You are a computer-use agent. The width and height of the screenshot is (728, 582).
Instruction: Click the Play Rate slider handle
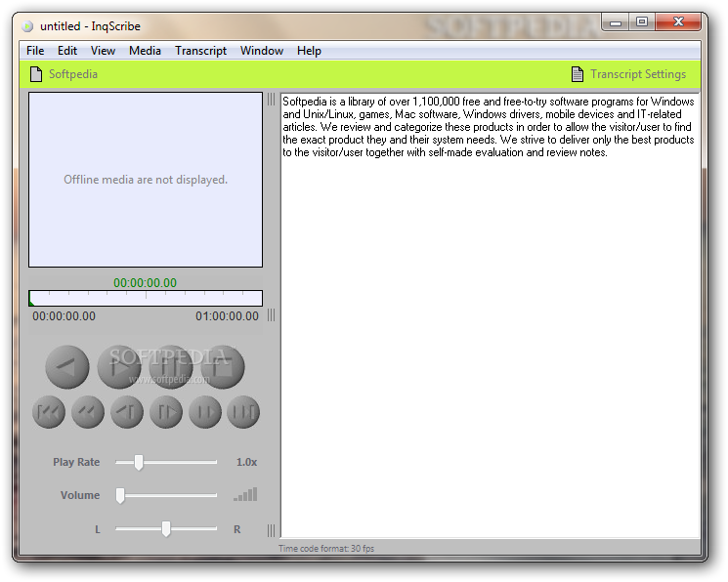tap(139, 462)
